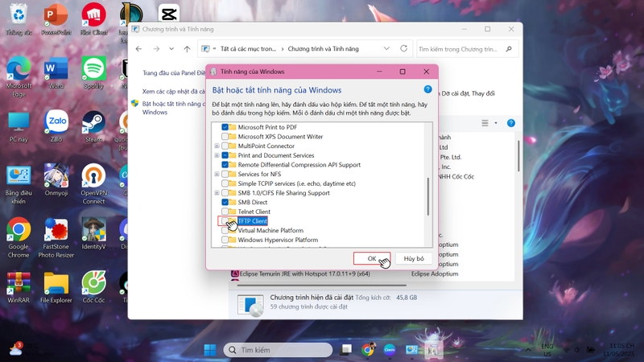644x362 pixels.
Task: Launch Google Chrome desktop icon
Action: click(x=19, y=238)
